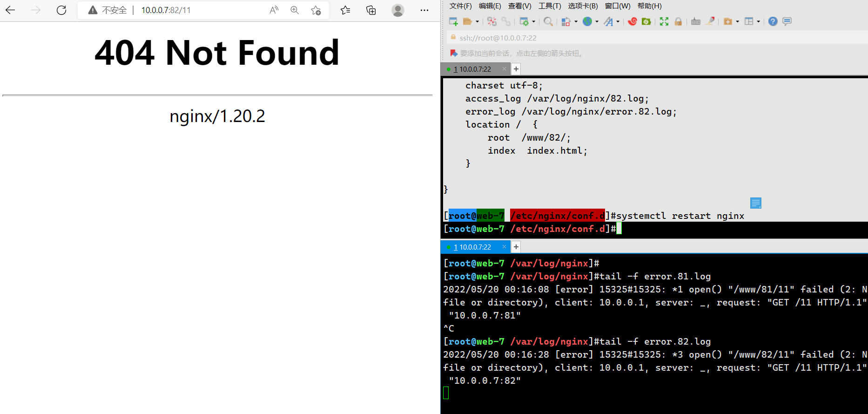Open Xshell Help via blue question icon

[x=773, y=21]
